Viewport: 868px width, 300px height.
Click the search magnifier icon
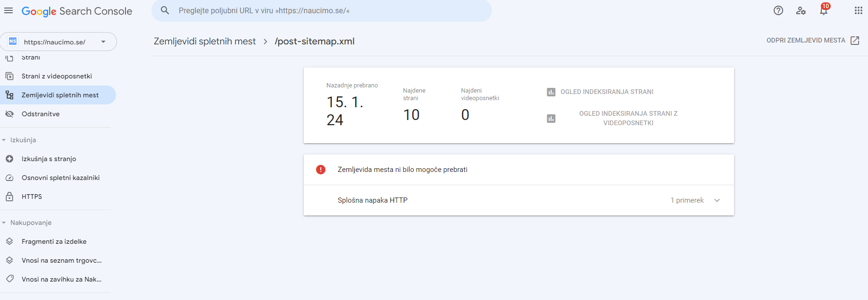tap(165, 10)
